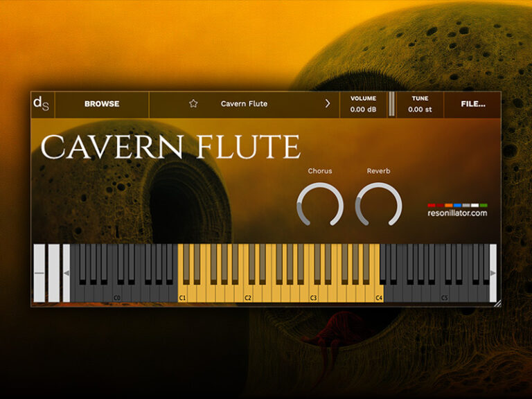
Task: Go to next preset with right chevron
Action: tap(328, 104)
